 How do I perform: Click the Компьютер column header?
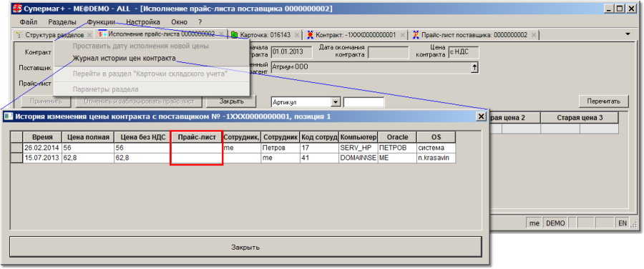pos(358,137)
